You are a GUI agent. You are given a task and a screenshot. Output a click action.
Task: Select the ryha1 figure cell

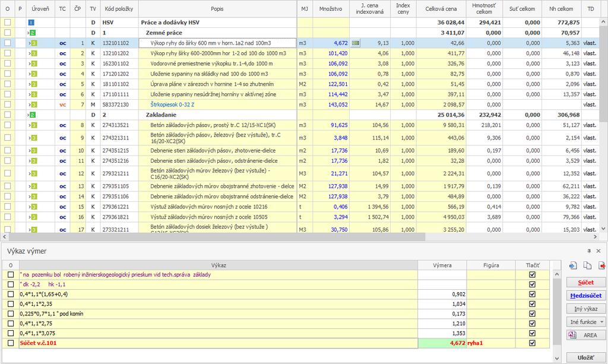coord(491,343)
